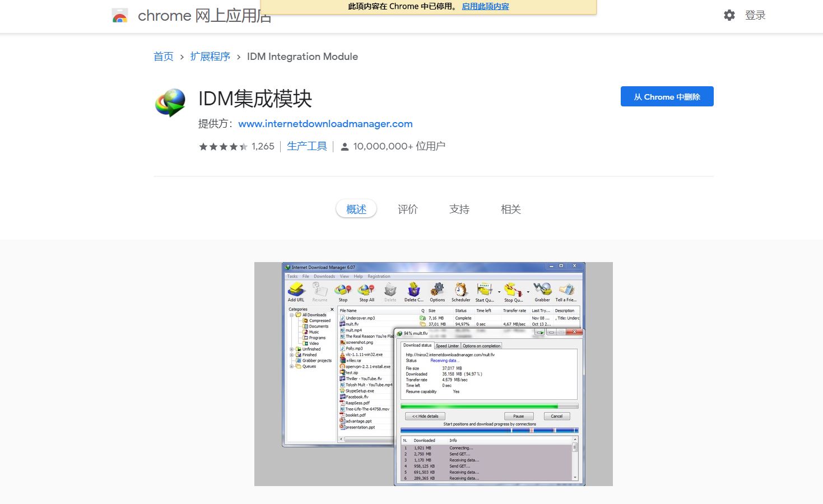Click the Stop icon in IDM toolbar screenshot
This screenshot has height=504, width=823.
pos(343,290)
